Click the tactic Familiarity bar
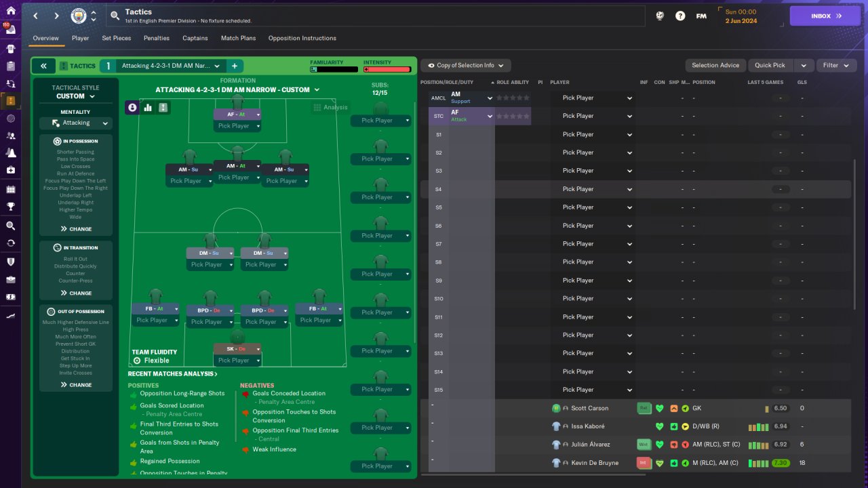Screen dimensions: 868x488 point(334,69)
